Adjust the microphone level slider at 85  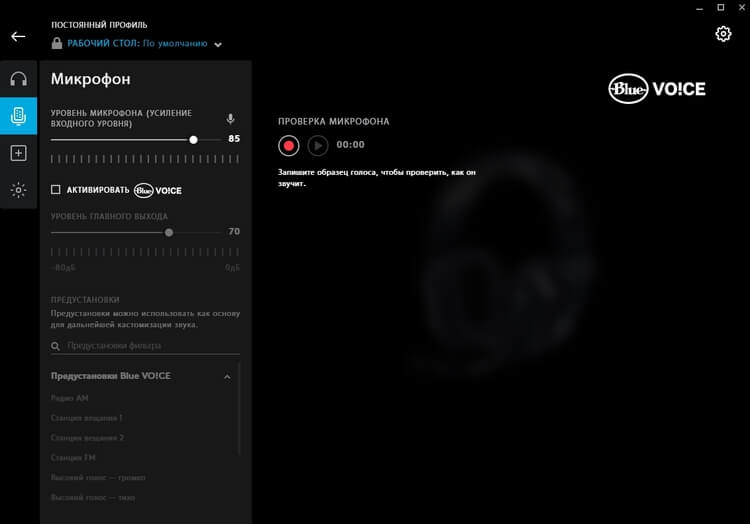pos(193,140)
